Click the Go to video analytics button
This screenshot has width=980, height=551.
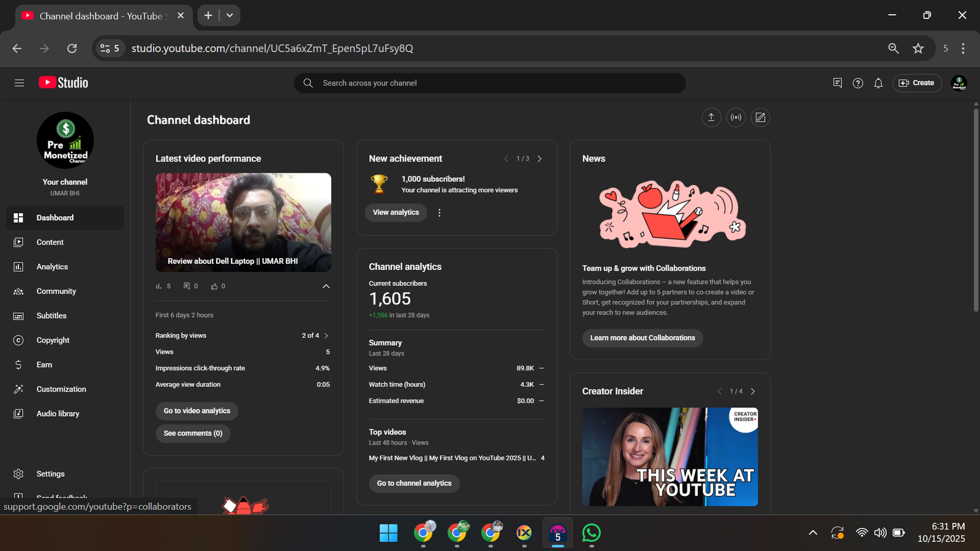click(x=197, y=411)
